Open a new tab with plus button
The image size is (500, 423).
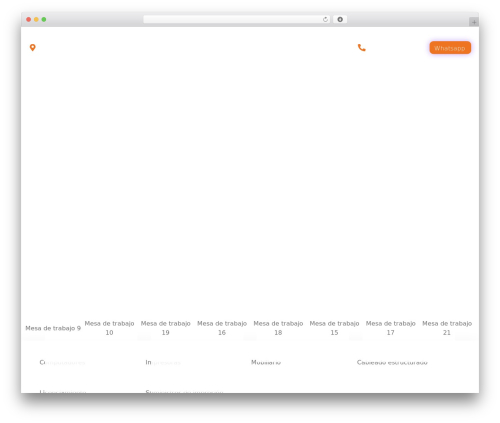click(x=474, y=22)
